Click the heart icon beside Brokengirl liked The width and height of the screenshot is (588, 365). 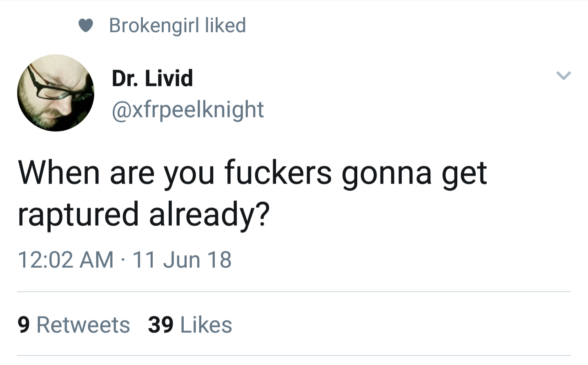click(x=86, y=26)
